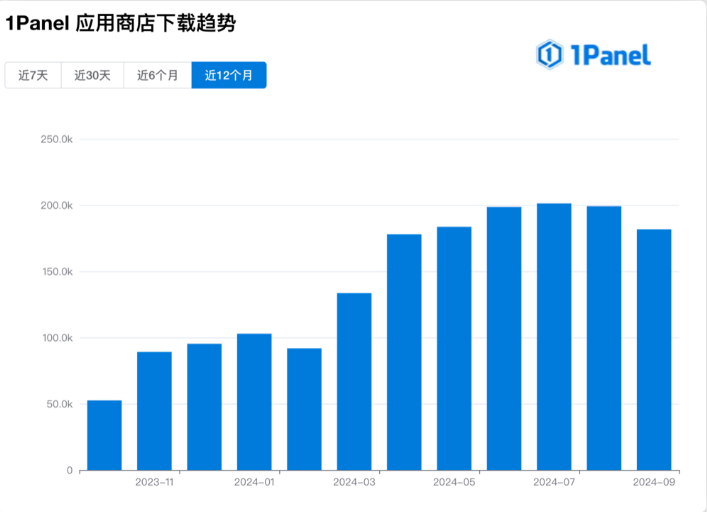Image resolution: width=707 pixels, height=512 pixels.
Task: Switch to the 近30天 tab
Action: pos(92,75)
